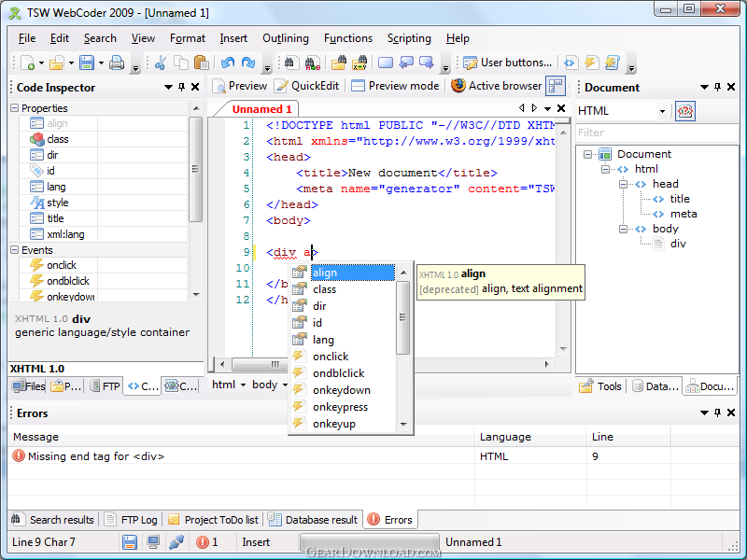Collapse the head node in document tree
This screenshot has width=747, height=560.
coord(623,184)
